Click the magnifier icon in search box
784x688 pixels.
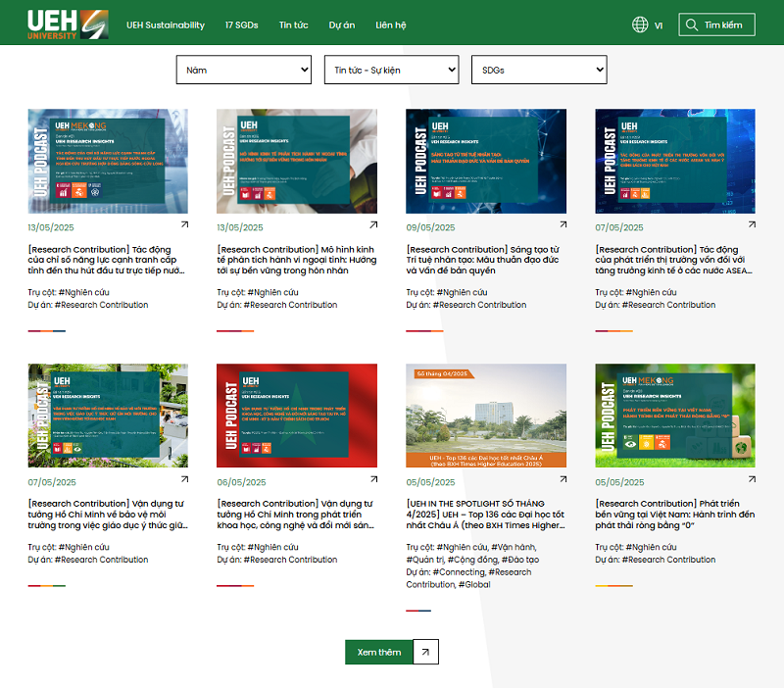692,25
